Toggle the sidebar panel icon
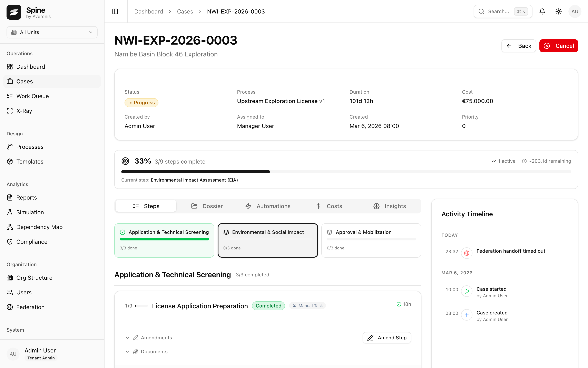Screen dimensions: 588x368 click(115, 11)
